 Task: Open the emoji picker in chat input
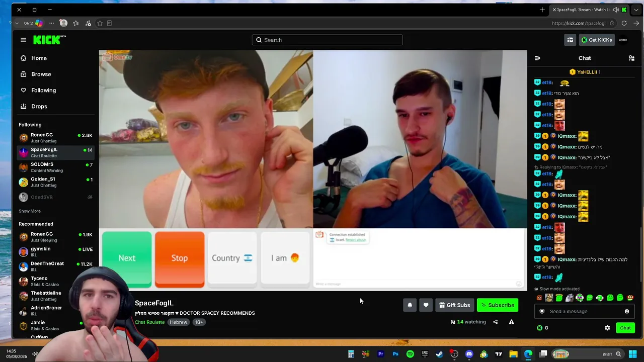627,311
